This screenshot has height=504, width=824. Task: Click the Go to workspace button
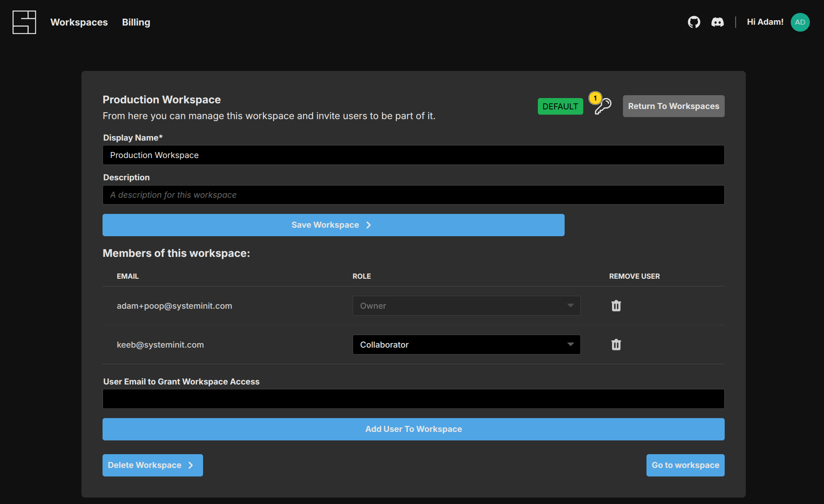point(685,465)
